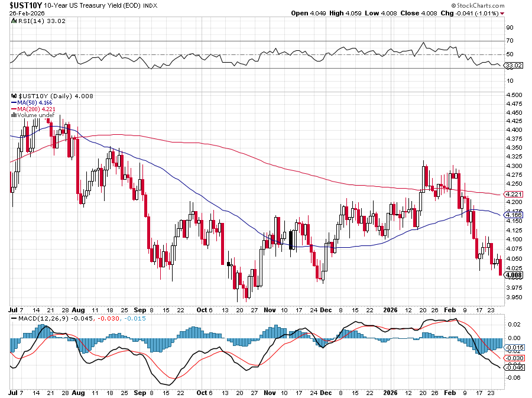Image resolution: width=532 pixels, height=398 pixels.
Task: Click the red down arrow after Chg
Action: (x=502, y=12)
